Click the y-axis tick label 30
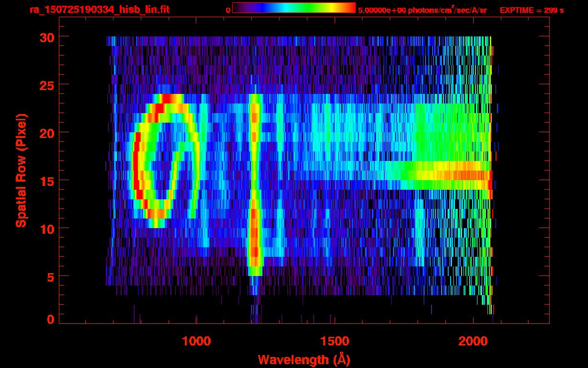 [46, 37]
